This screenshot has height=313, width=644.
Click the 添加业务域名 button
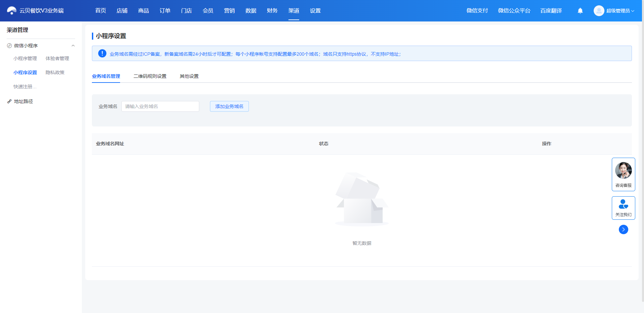[x=229, y=106]
